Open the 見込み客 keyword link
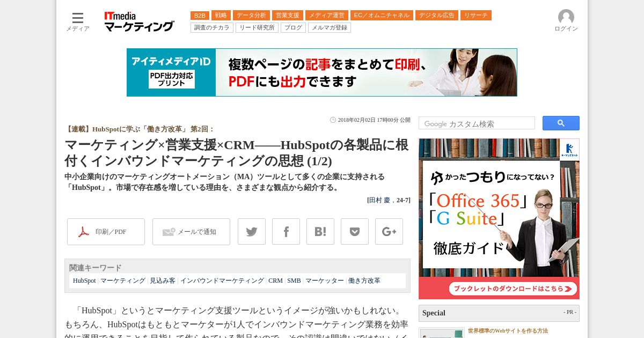This screenshot has height=338, width=644. click(163, 281)
